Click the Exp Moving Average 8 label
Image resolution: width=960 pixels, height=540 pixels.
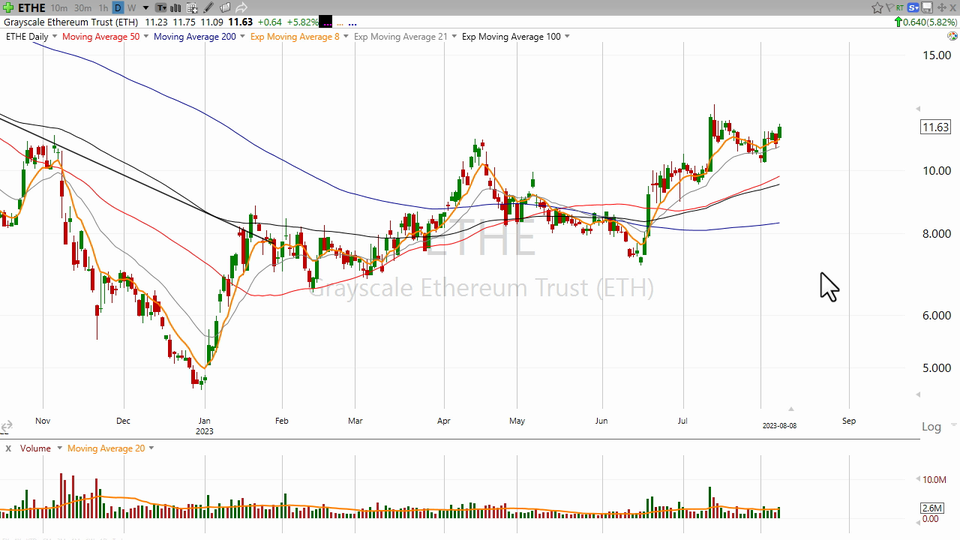click(x=294, y=37)
